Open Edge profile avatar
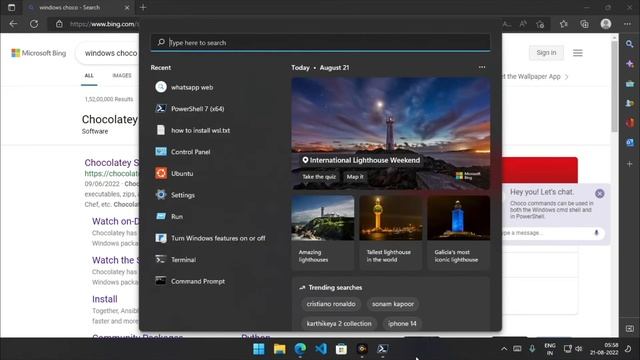 tap(606, 24)
